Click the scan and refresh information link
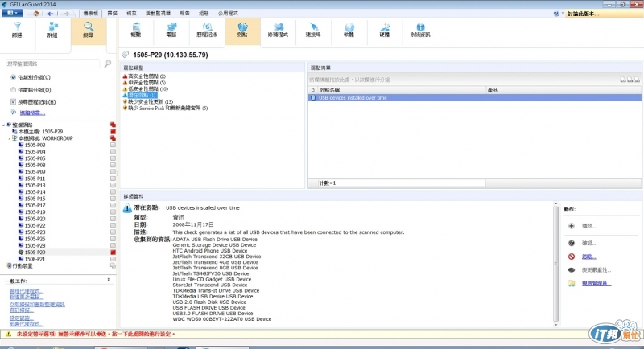This screenshot has width=644, height=349. pyautogui.click(x=37, y=305)
